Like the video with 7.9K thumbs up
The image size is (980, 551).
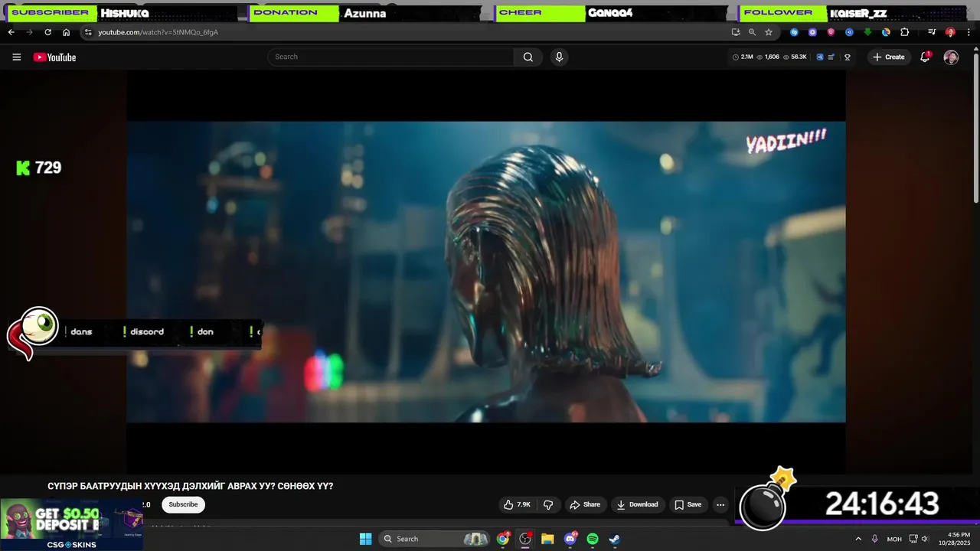pyautogui.click(x=517, y=504)
